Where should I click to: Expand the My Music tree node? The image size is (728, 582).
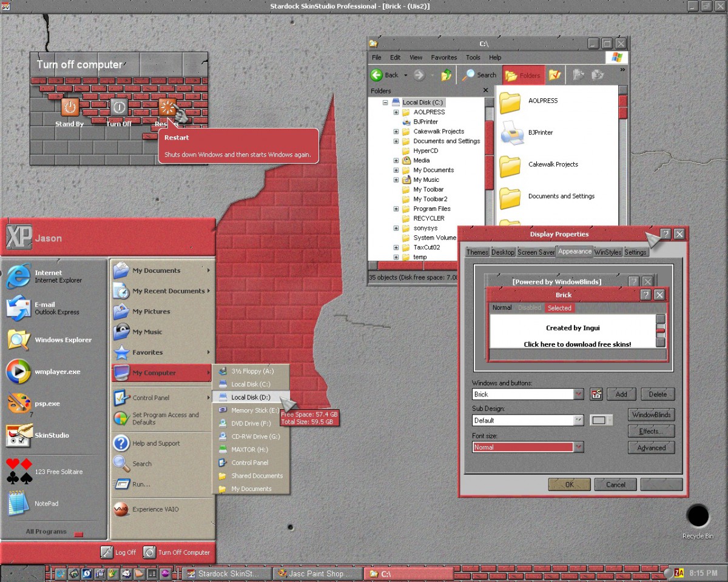coord(396,180)
